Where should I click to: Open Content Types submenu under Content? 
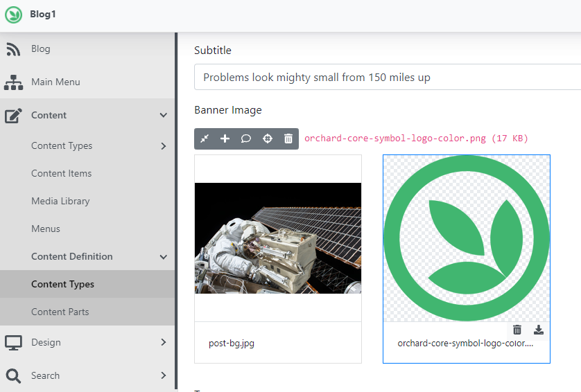click(x=62, y=146)
